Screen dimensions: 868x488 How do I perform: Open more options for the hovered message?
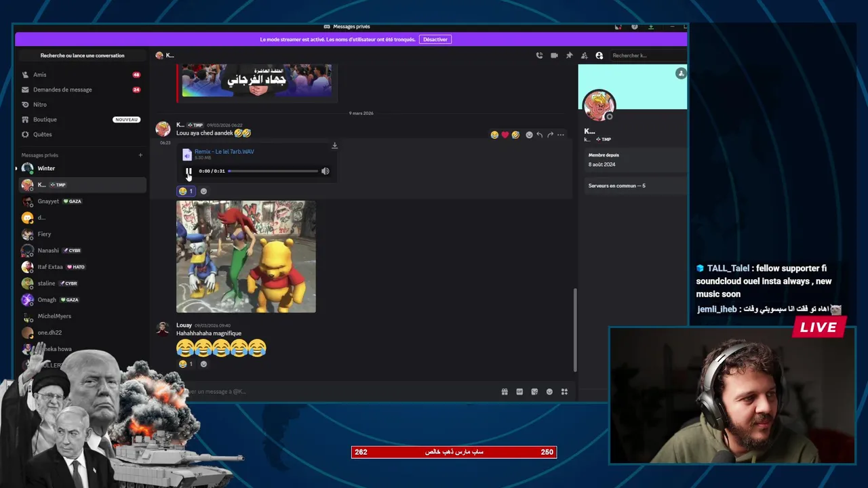[x=560, y=135]
